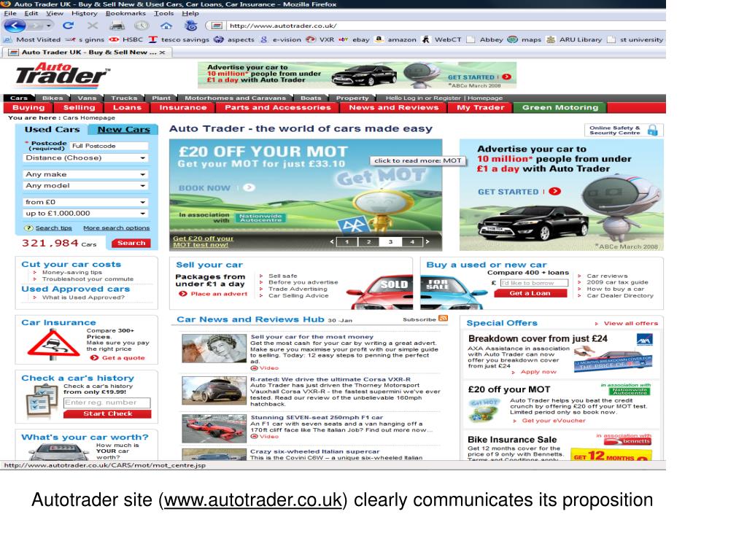Click Get Started arrow in right advert
The height and width of the screenshot is (560, 747).
click(554, 192)
